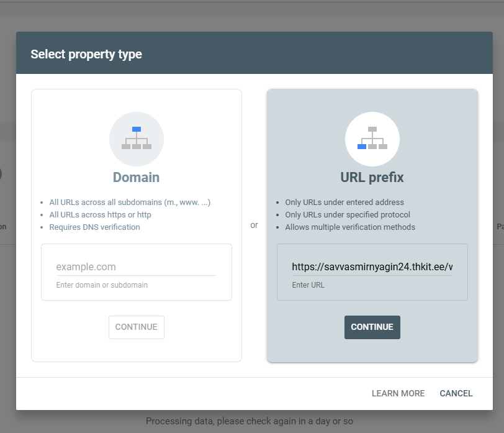The height and width of the screenshot is (433, 504).
Task: Click the 'Enter URL' helper label
Action: (308, 285)
